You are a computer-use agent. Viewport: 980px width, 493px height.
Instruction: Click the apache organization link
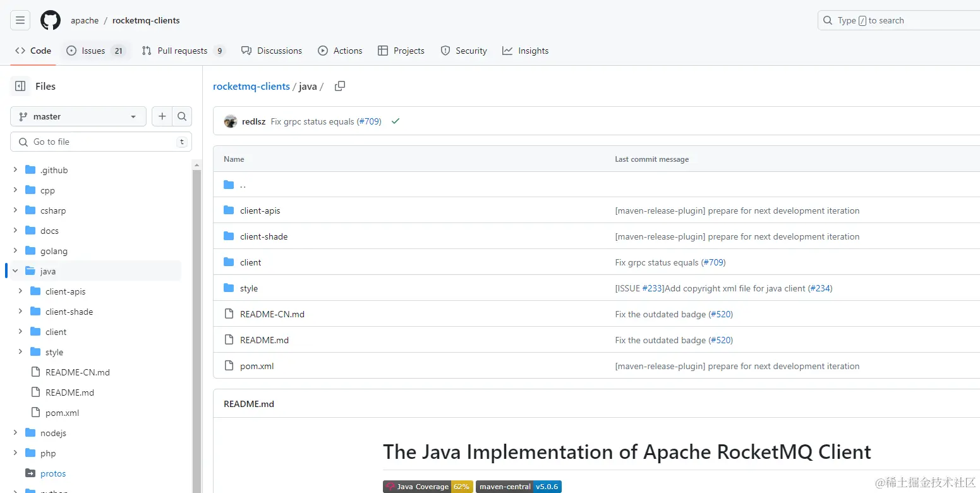(x=85, y=20)
